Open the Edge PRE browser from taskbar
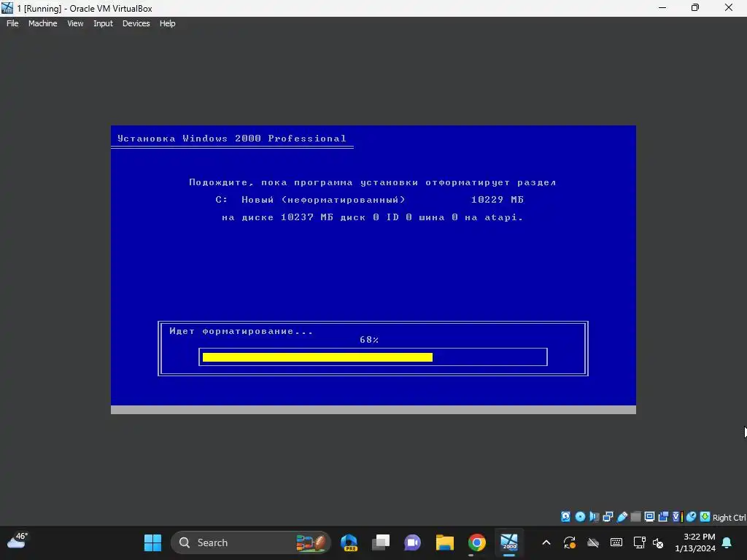Image resolution: width=747 pixels, height=560 pixels. tap(349, 542)
